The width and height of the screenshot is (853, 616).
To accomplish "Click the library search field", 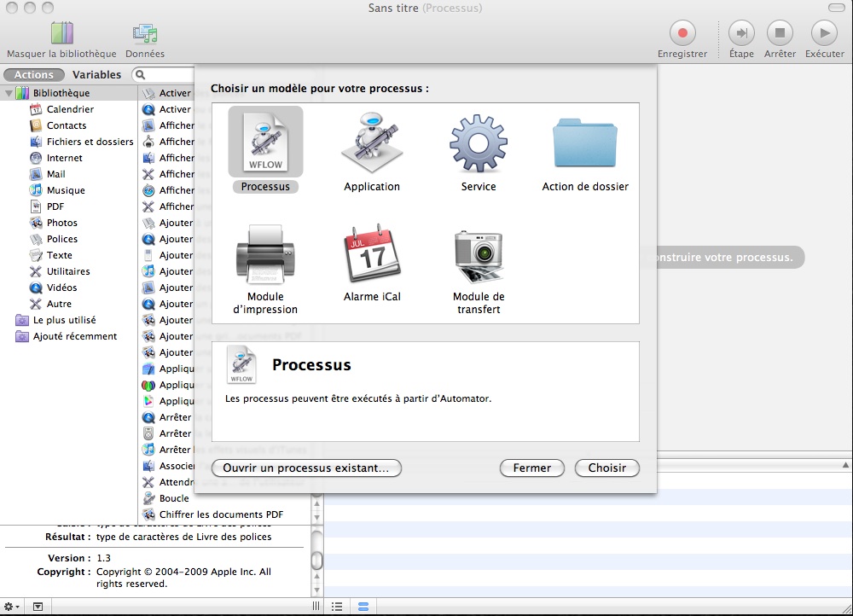I will point(163,74).
